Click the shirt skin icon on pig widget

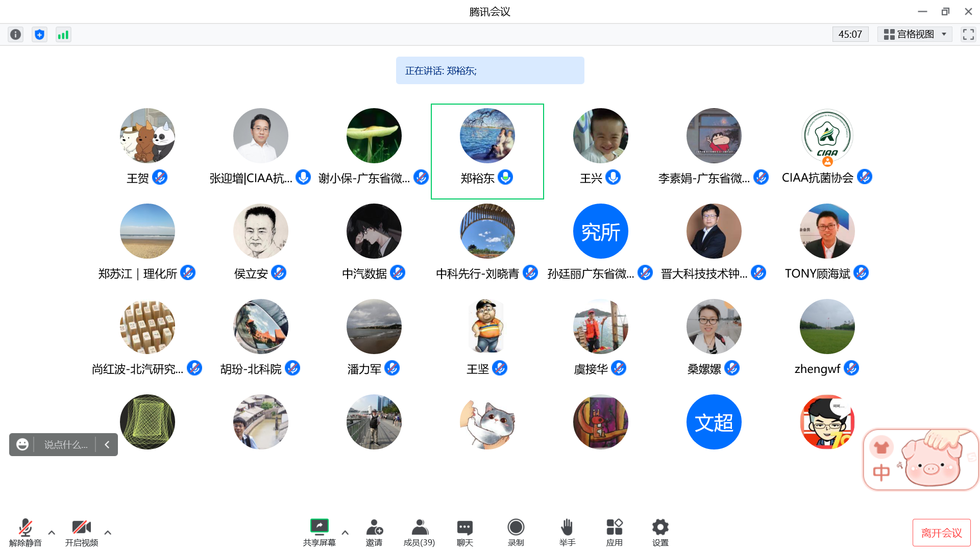[x=881, y=447]
